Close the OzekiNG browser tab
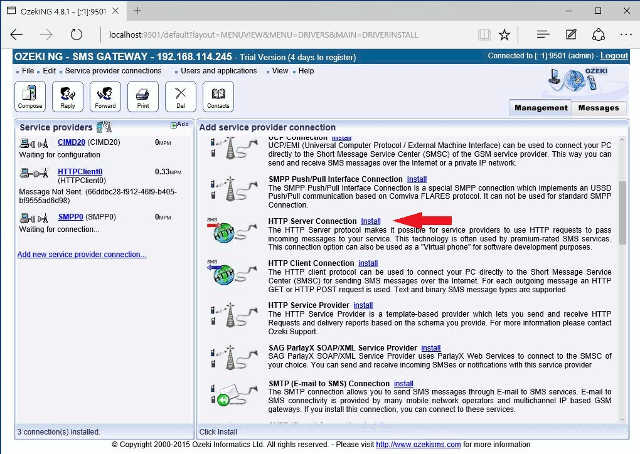Image resolution: width=640 pixels, height=454 pixels. (116, 11)
